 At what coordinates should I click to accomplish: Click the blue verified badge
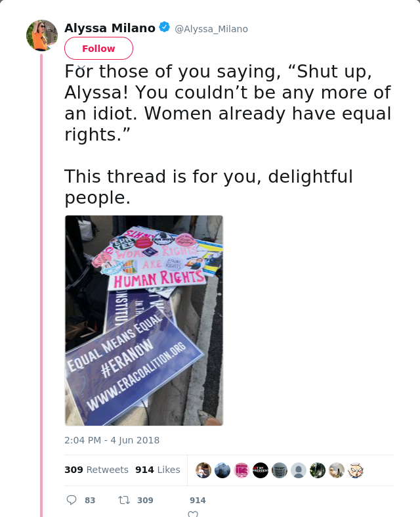(x=164, y=28)
